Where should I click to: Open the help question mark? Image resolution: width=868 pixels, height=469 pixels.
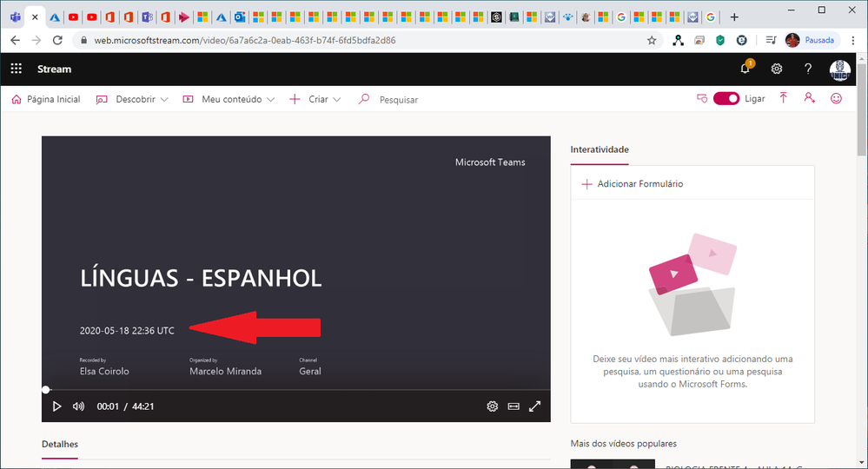tap(808, 69)
